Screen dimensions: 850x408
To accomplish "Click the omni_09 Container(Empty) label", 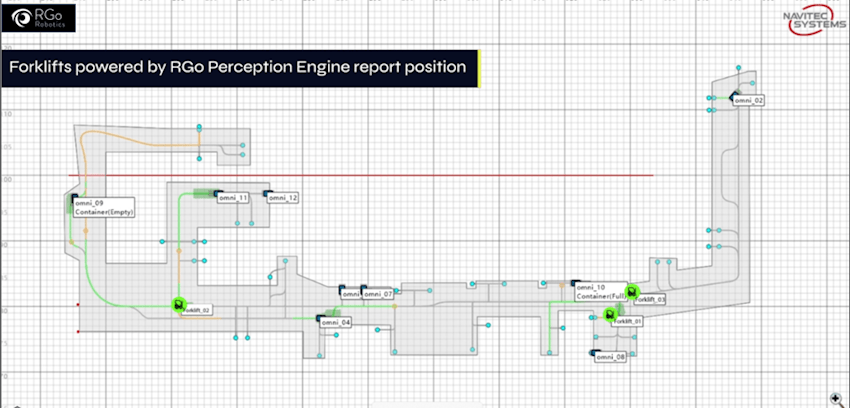I will [x=104, y=208].
